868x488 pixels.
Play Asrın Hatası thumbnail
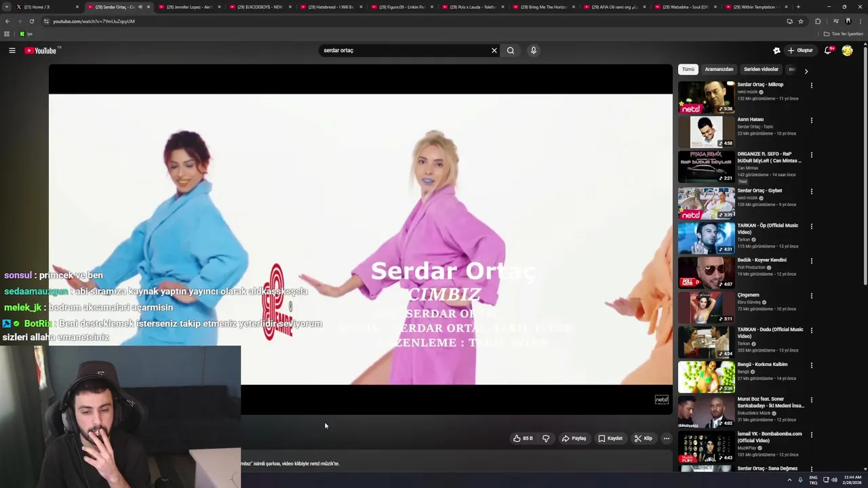[x=706, y=132]
